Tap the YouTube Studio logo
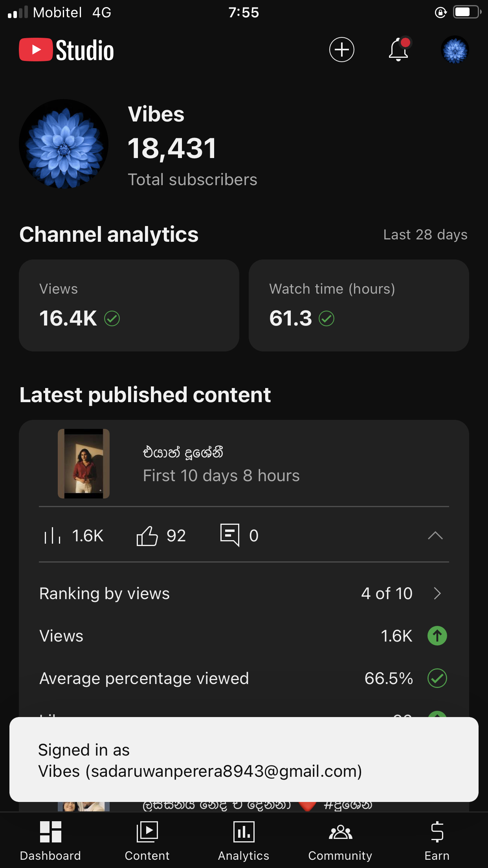This screenshot has height=868, width=488. tap(67, 50)
